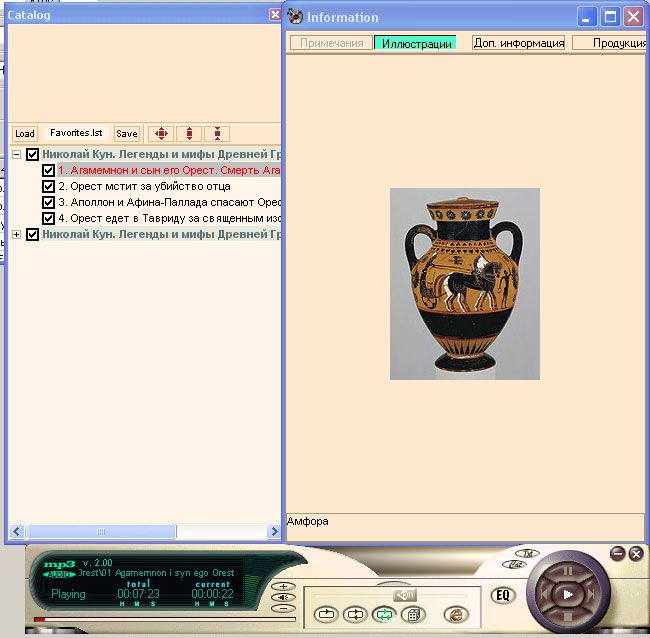This screenshot has width=650, height=638.
Task: Click the calculator-like grid icon in player
Action: [x=412, y=614]
